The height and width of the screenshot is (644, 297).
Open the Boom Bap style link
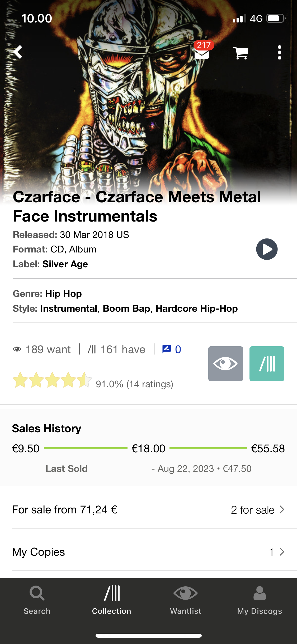126,309
